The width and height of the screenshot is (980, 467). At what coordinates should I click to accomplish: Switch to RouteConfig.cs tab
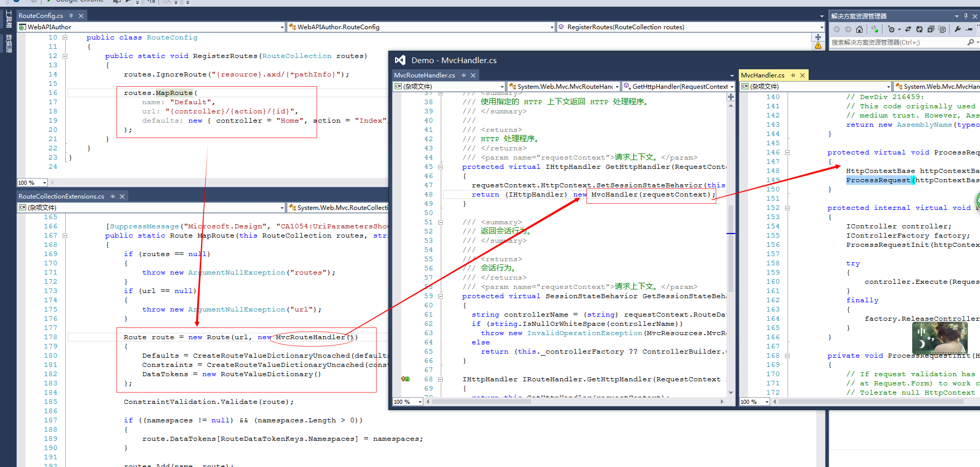pyautogui.click(x=41, y=16)
